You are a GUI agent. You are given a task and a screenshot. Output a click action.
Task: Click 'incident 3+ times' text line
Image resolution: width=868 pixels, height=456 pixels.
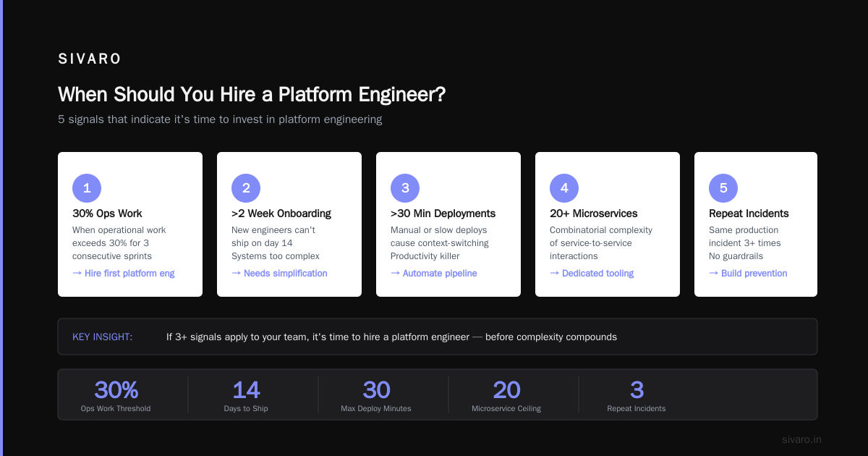pos(745,243)
